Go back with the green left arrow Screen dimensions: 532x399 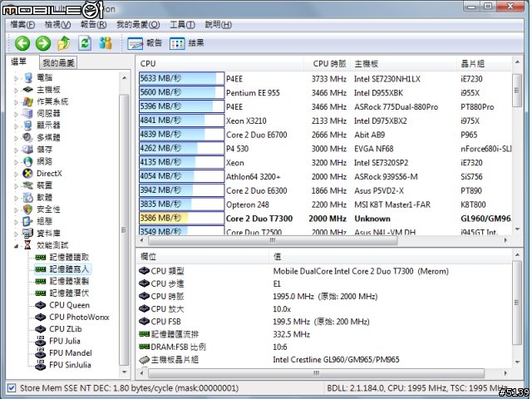coord(22,43)
